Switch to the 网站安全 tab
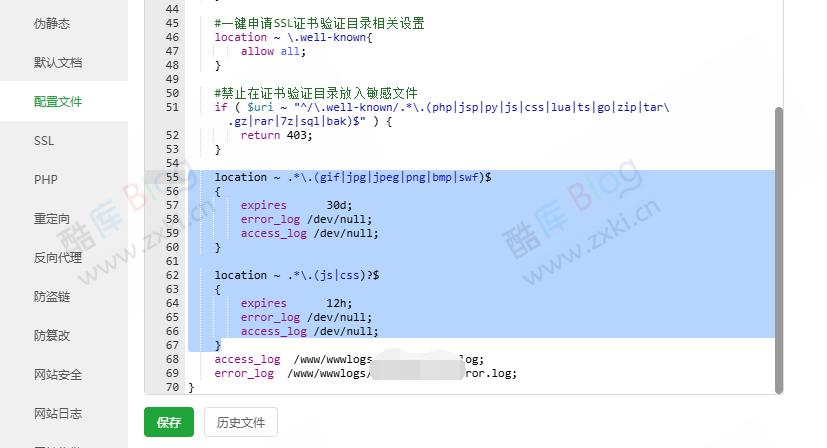Viewport: 827px width, 448px height. pyautogui.click(x=58, y=375)
